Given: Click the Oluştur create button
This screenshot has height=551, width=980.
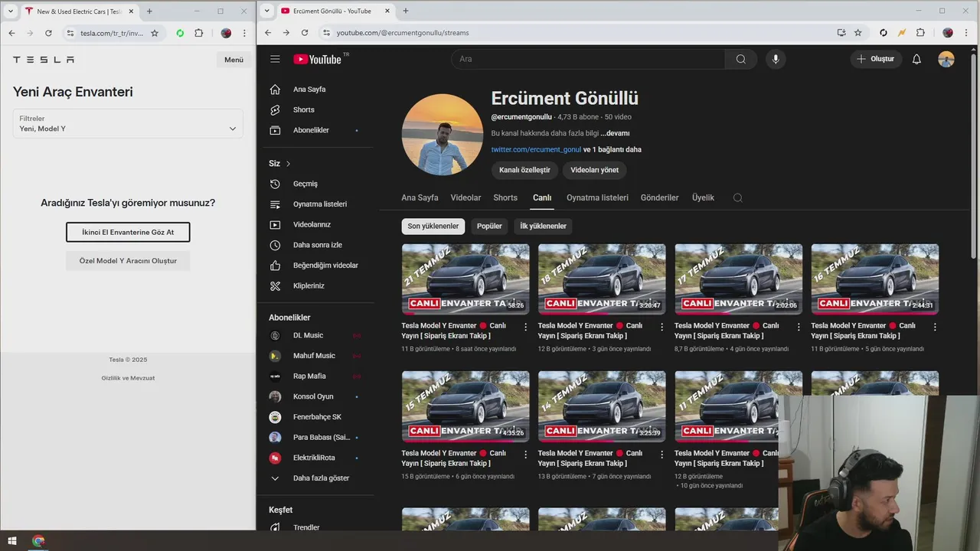Looking at the screenshot, I should point(875,59).
